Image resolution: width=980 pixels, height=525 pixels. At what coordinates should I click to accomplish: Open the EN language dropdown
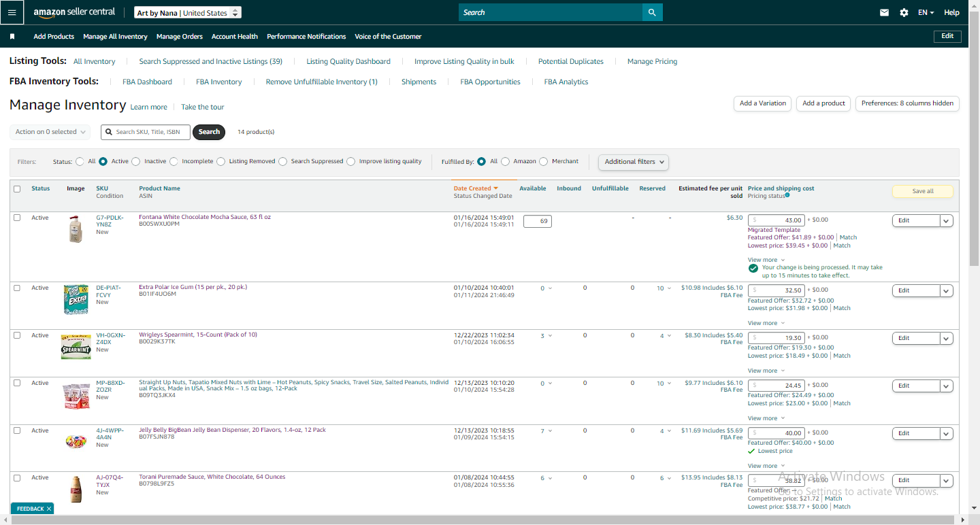(x=926, y=12)
